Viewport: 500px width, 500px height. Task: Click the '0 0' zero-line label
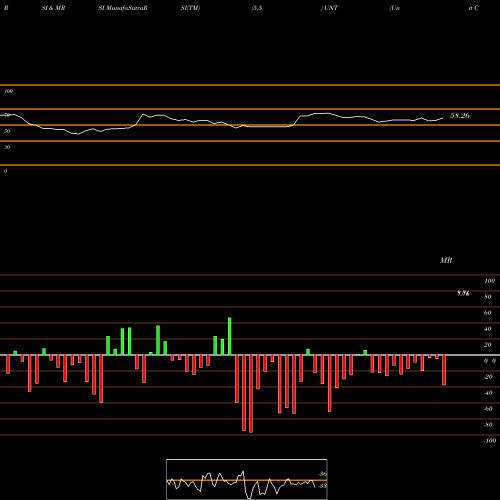[x=490, y=361]
